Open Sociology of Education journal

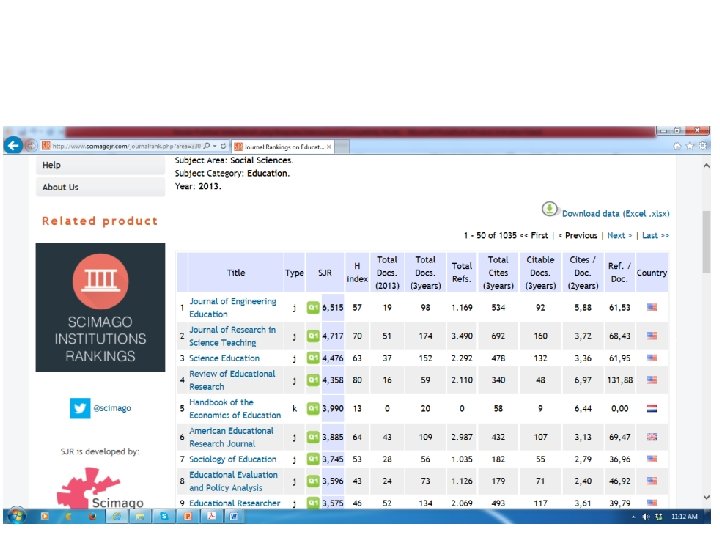233,459
